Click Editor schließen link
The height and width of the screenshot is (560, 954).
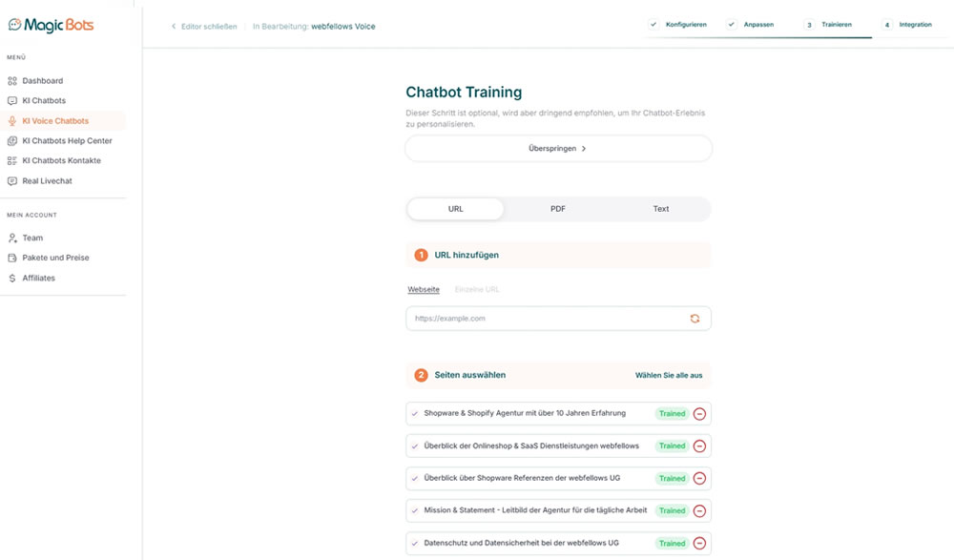coord(209,26)
